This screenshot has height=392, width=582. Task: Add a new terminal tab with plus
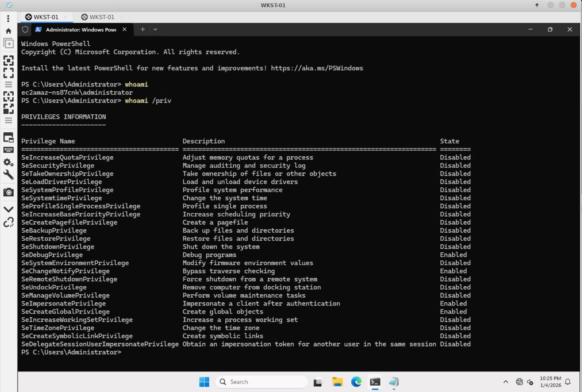click(143, 29)
